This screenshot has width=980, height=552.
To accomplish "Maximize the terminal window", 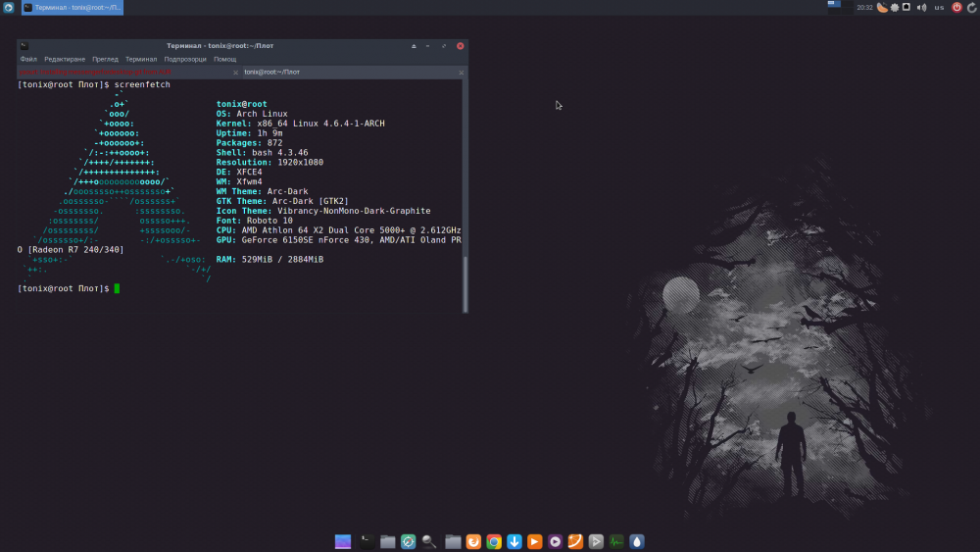I will (x=444, y=46).
